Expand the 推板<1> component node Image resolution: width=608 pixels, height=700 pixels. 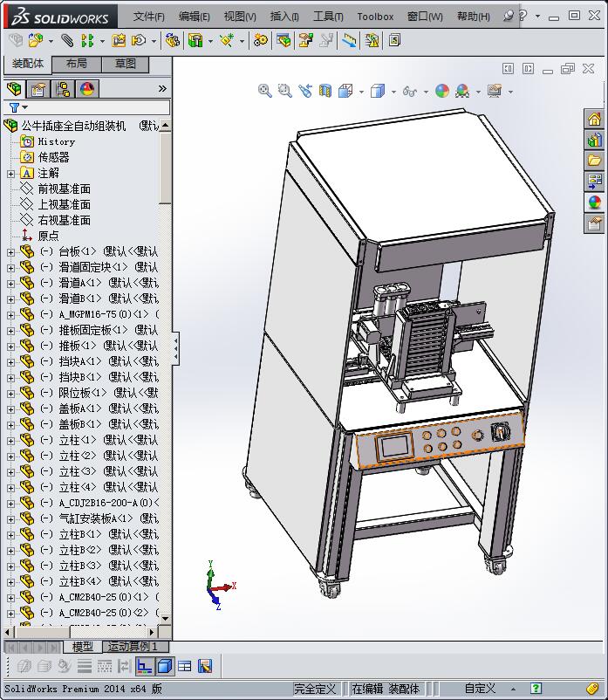[10, 347]
